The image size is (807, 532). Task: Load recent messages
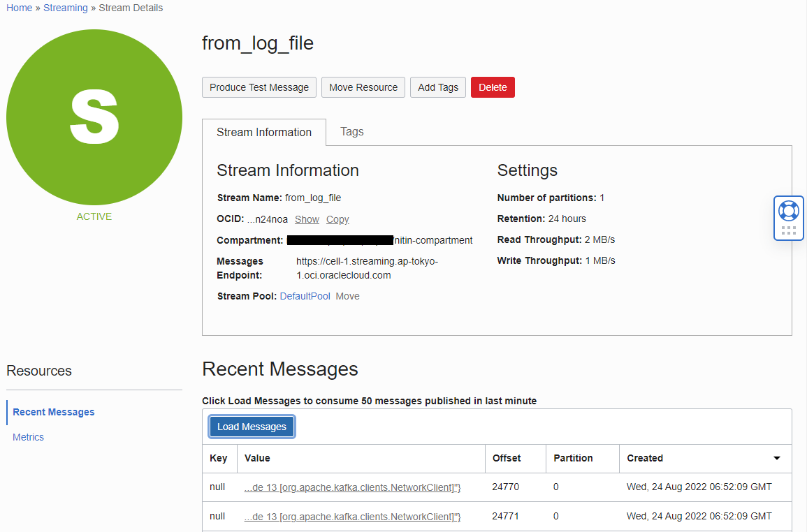tap(251, 426)
